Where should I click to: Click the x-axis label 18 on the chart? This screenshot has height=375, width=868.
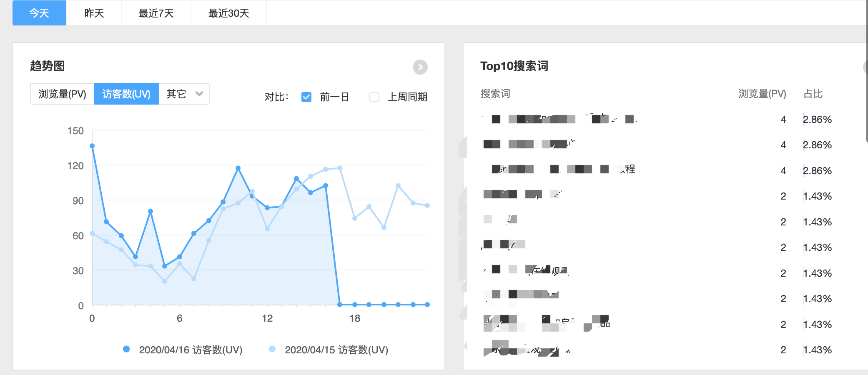355,318
